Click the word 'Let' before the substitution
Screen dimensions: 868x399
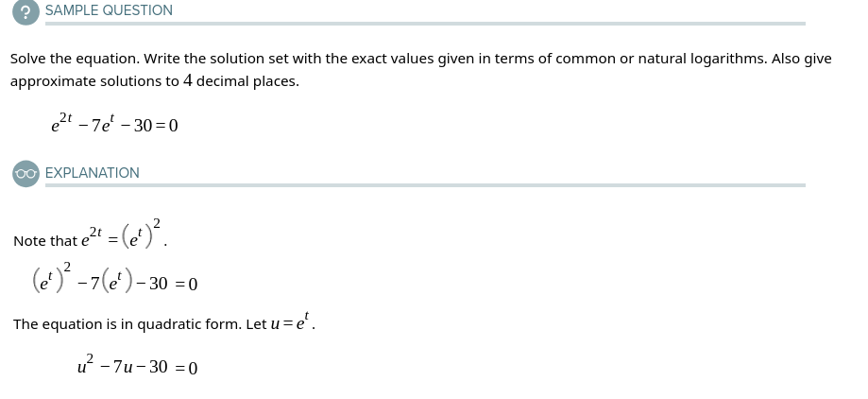tap(256, 324)
